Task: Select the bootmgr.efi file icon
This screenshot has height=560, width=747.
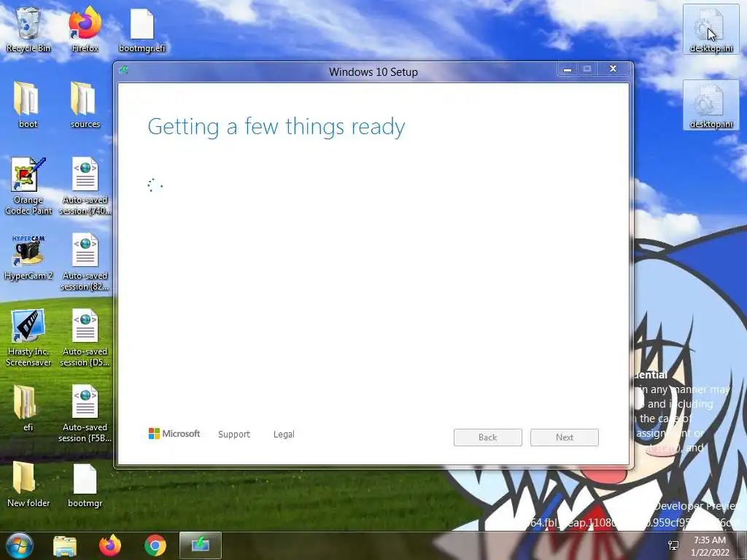Action: [142, 31]
